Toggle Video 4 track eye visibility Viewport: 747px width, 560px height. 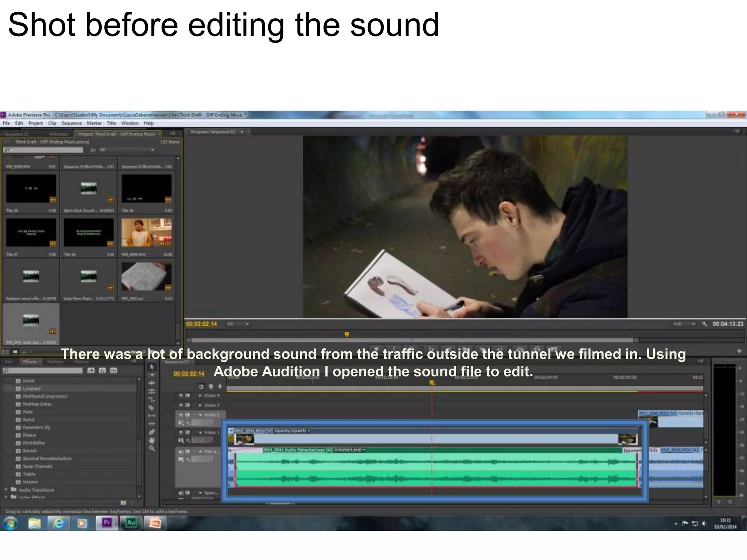coord(181,395)
